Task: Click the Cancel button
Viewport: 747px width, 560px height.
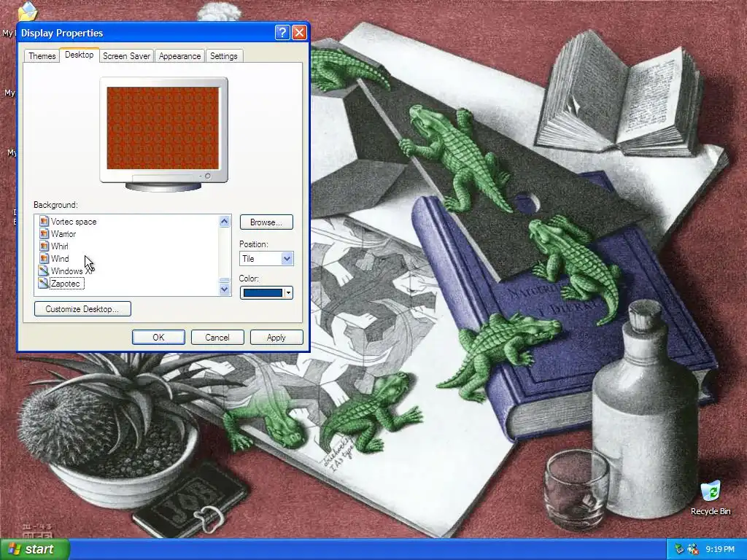Action: 217,337
